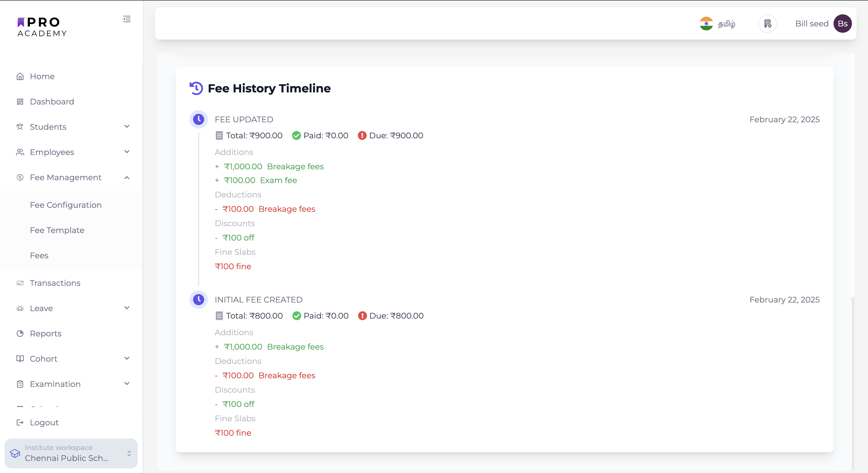The width and height of the screenshot is (868, 473).
Task: Click the Home house icon
Action: click(20, 76)
